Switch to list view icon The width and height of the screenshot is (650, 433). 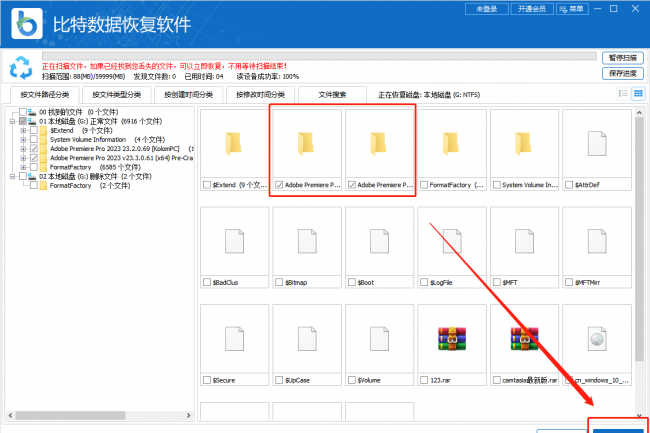(x=623, y=94)
